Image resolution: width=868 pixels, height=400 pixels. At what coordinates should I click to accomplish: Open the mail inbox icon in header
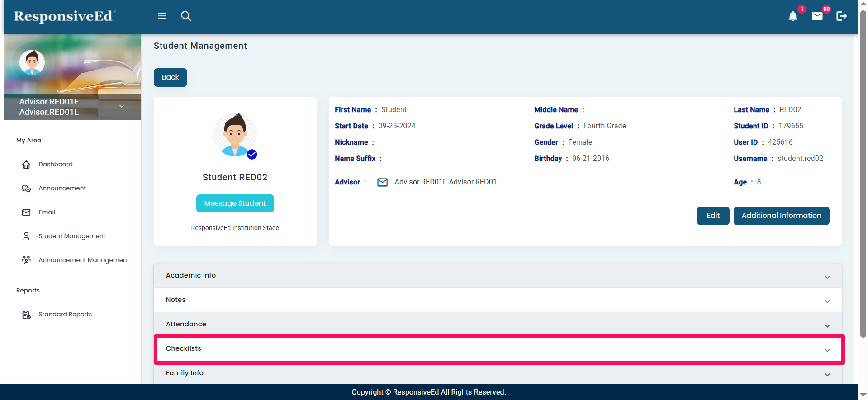click(x=817, y=17)
